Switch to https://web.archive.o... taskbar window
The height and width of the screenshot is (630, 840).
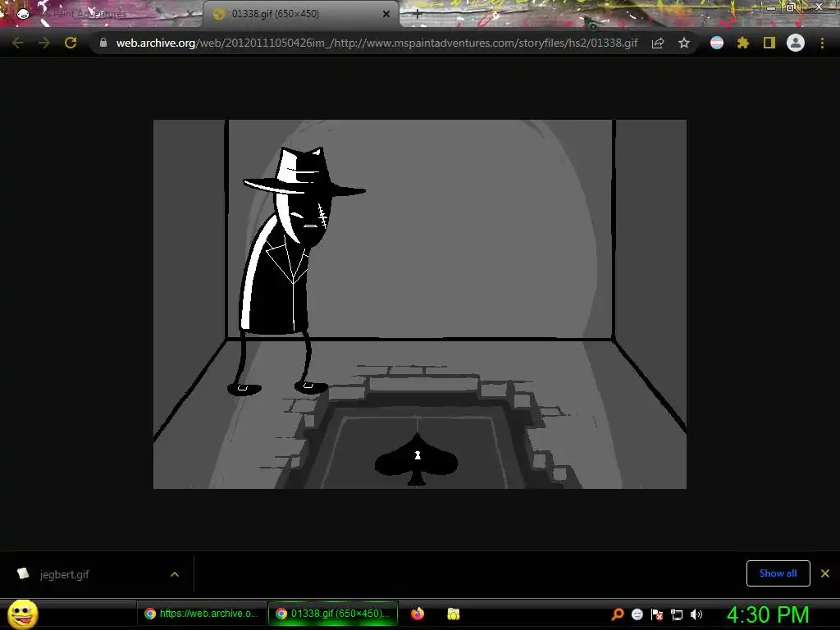(203, 614)
